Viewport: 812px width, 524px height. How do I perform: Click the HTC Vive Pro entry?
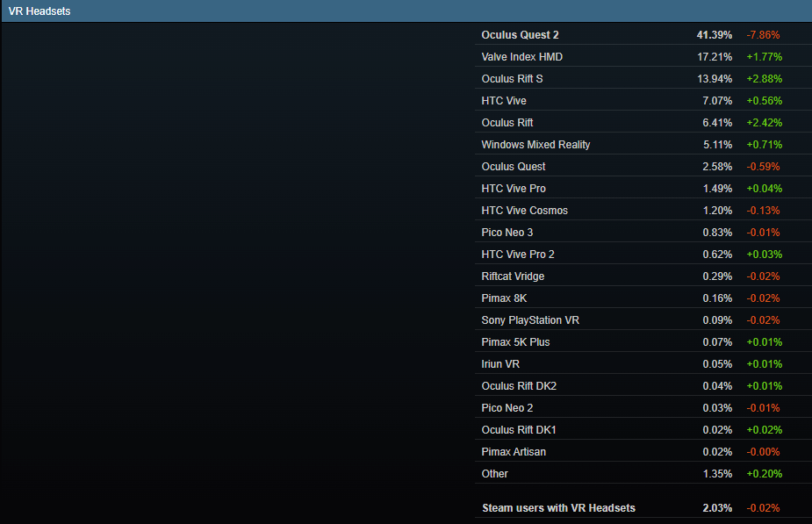(514, 189)
